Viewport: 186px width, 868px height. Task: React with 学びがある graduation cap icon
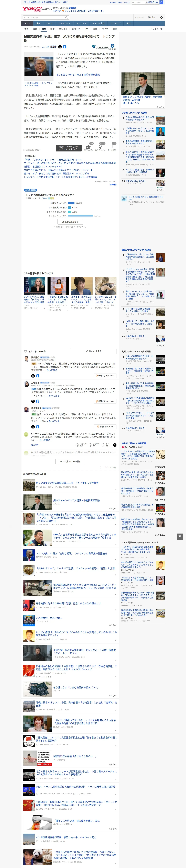coord(89,147)
